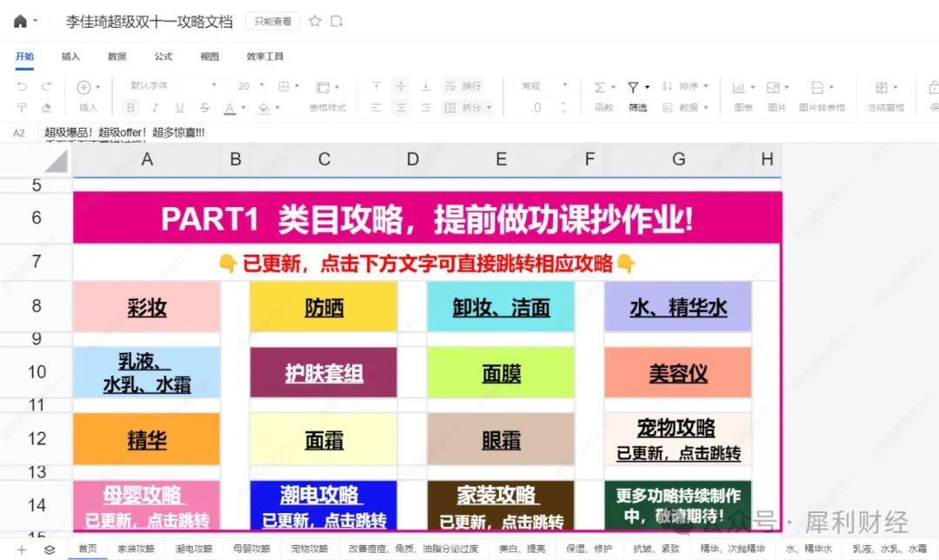Insert a picture with the image icon
Image resolution: width=939 pixels, height=560 pixels.
click(x=773, y=88)
